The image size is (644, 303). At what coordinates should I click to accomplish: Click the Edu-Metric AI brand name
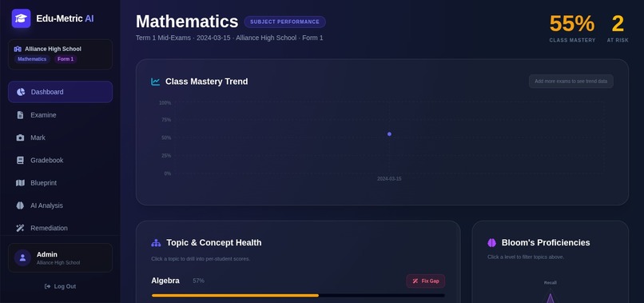(65, 18)
